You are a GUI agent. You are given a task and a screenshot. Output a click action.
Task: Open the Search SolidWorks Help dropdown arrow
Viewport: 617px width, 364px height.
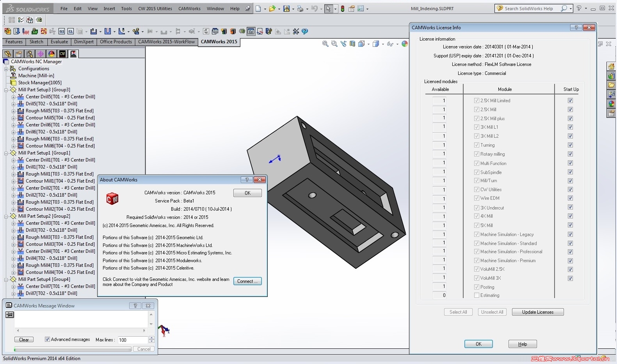[x=571, y=9]
